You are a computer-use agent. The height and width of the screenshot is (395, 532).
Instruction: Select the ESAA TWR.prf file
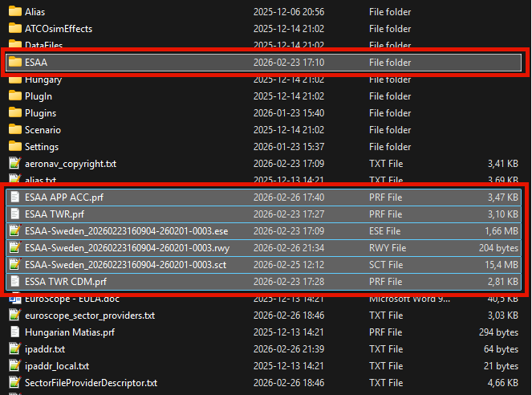point(55,214)
